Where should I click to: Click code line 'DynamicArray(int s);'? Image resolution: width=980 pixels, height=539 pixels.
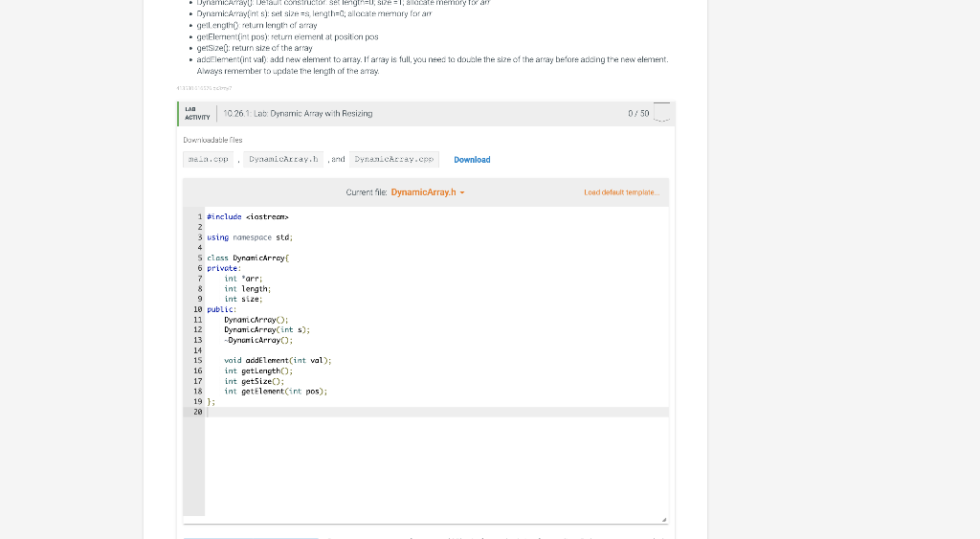point(267,330)
